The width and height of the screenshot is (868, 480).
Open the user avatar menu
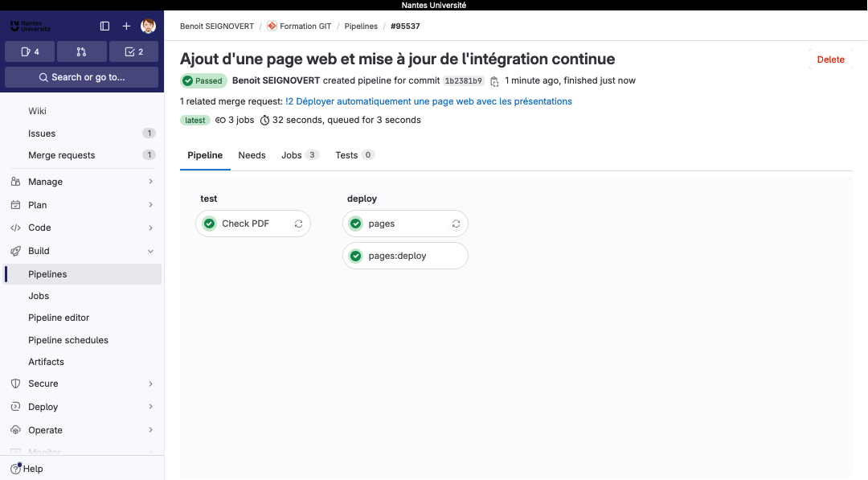149,26
